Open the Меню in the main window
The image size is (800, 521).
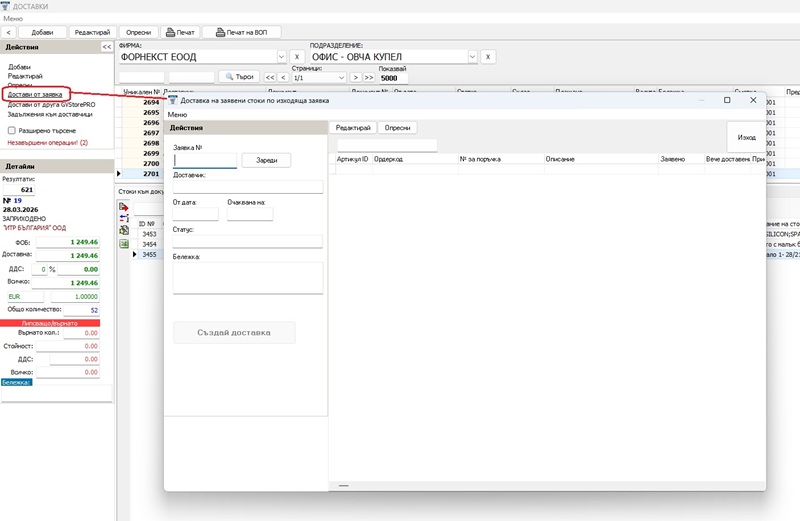pos(13,18)
